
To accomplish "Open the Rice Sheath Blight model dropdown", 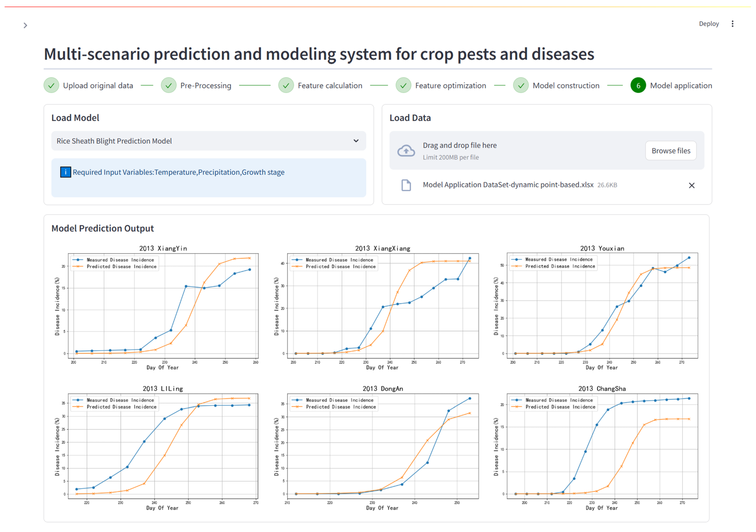I will pos(204,141).
